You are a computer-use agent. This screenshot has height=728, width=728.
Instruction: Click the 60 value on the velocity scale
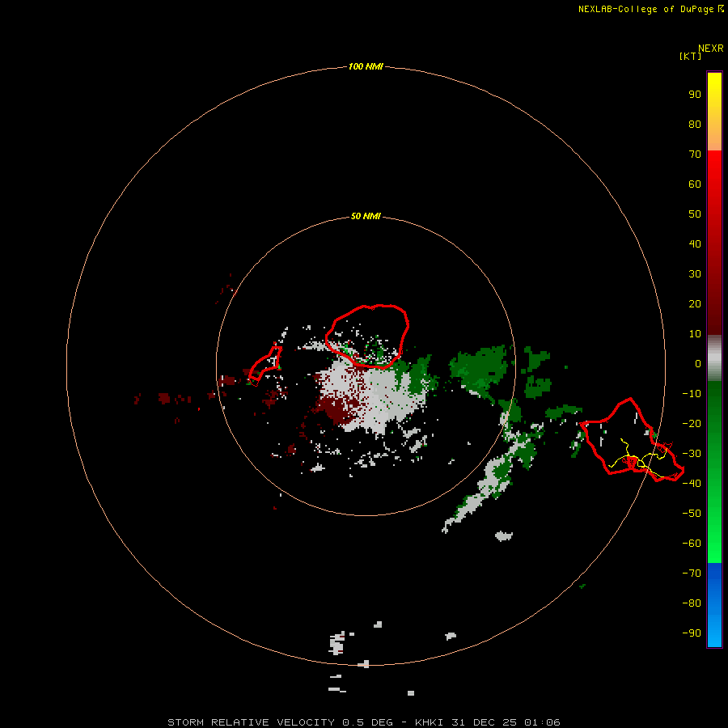695,184
